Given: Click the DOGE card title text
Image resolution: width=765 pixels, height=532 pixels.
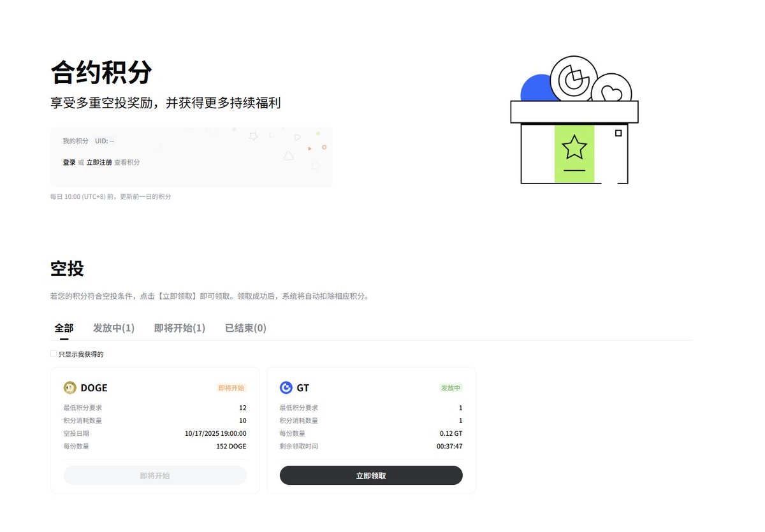Looking at the screenshot, I should pos(94,388).
